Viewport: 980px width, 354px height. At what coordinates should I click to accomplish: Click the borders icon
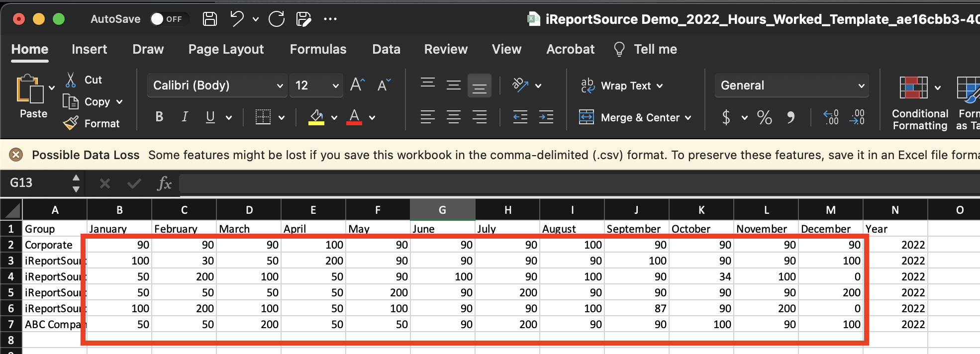point(263,117)
